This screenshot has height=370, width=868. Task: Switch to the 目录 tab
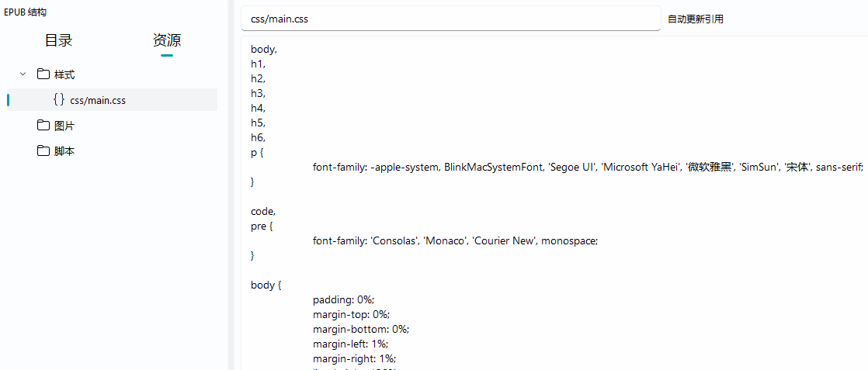coord(58,41)
